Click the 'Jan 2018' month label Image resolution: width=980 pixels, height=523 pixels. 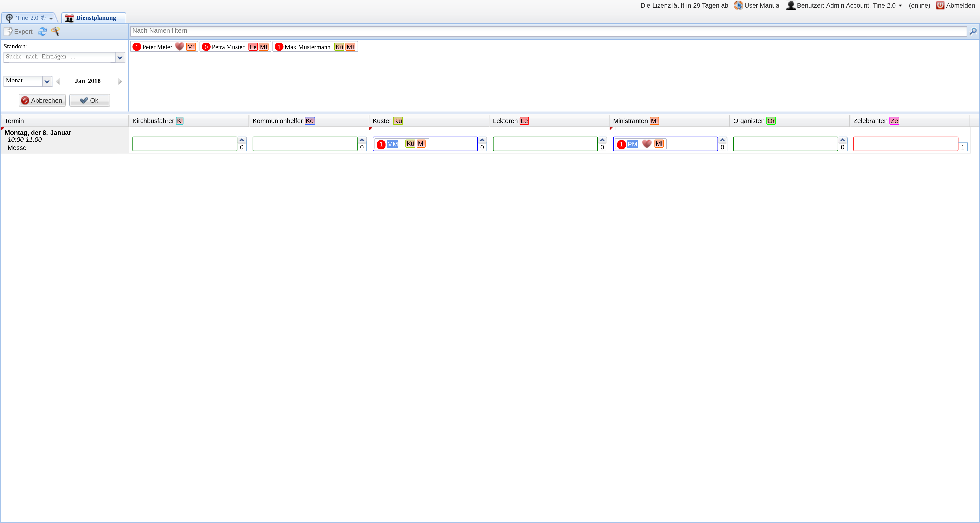(88, 81)
